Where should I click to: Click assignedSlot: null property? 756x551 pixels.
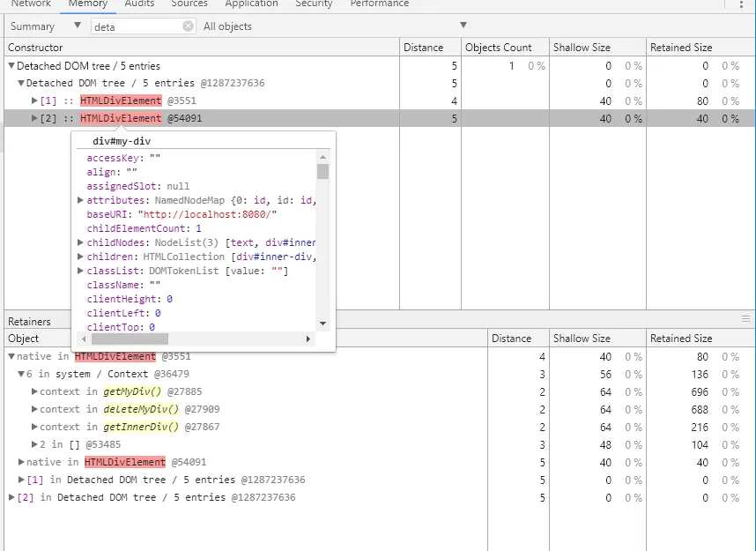click(137, 186)
